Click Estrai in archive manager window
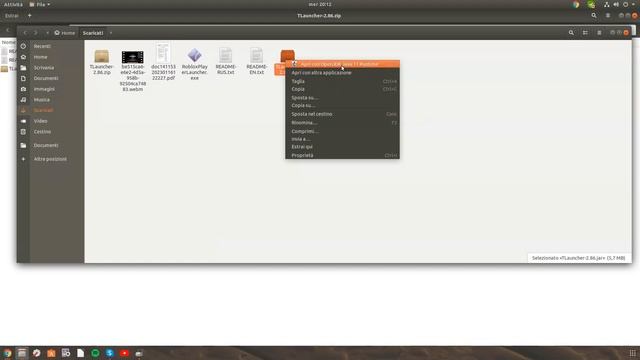 tap(11, 16)
